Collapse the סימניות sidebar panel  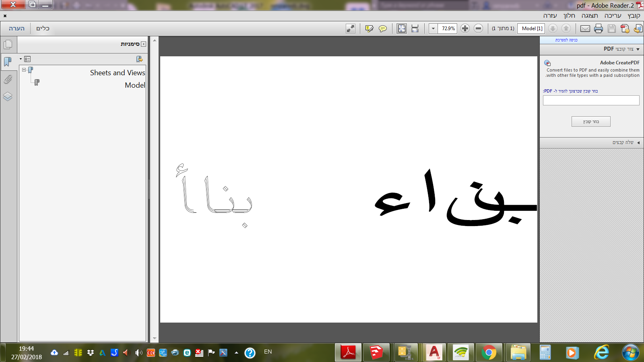click(x=144, y=44)
